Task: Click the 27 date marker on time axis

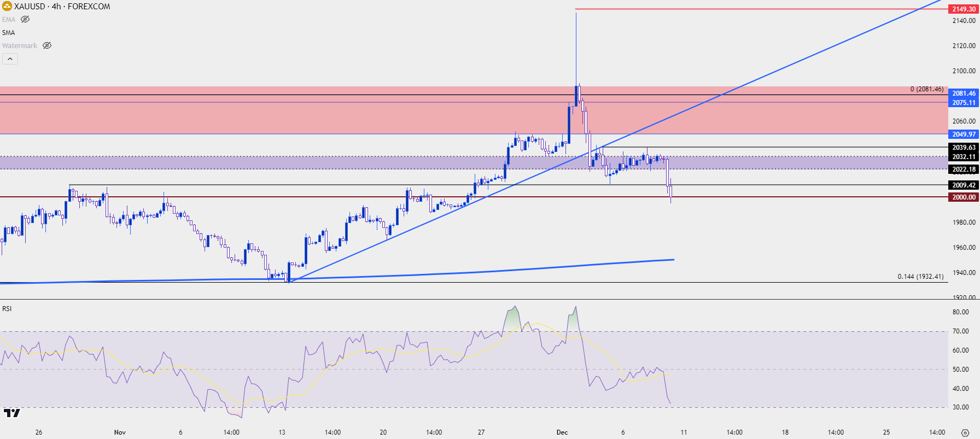Action: point(481,432)
